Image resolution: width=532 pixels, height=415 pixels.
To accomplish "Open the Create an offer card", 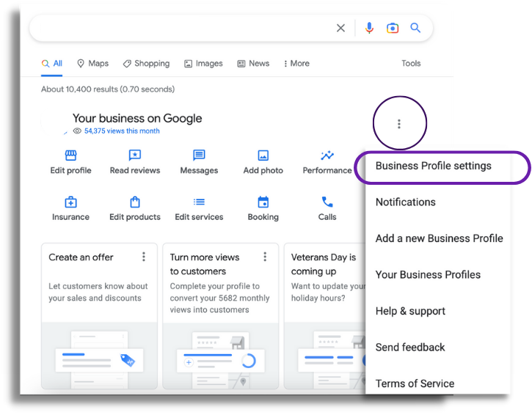I will click(99, 316).
